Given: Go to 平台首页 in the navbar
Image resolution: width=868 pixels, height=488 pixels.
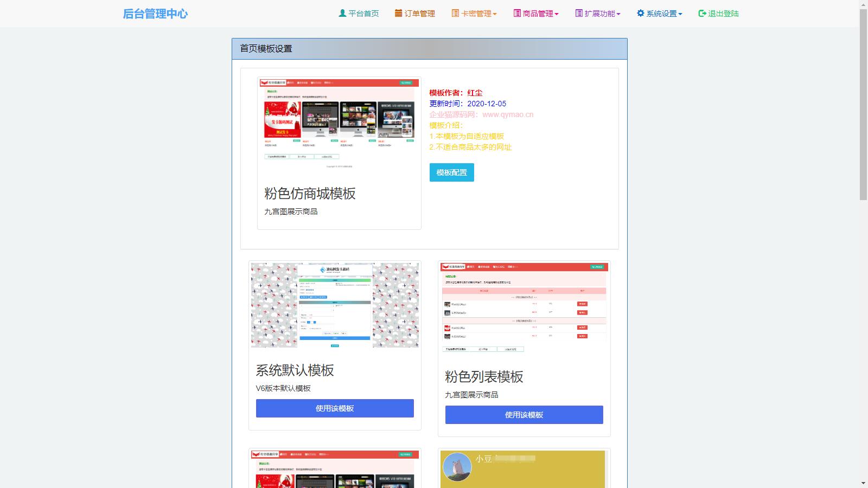Looking at the screenshot, I should [363, 14].
